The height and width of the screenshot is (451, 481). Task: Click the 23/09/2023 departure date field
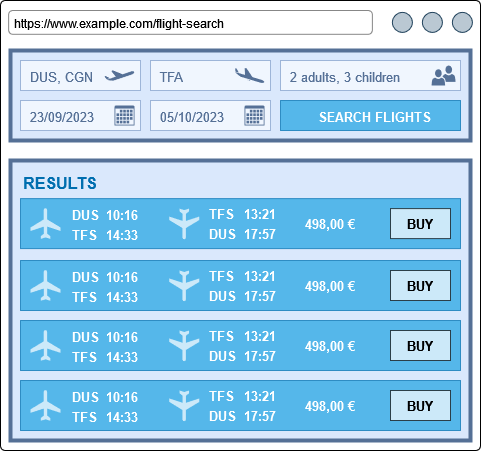click(x=80, y=115)
